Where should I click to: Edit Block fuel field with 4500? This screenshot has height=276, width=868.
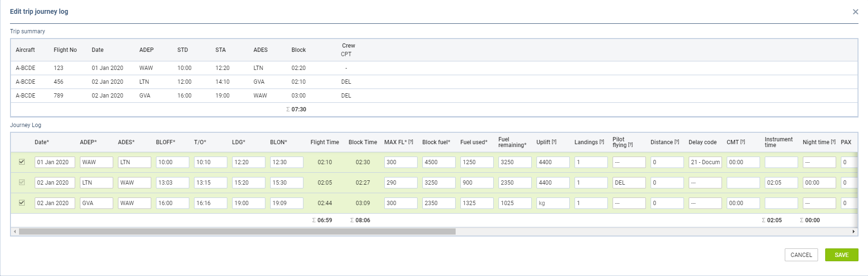439,162
